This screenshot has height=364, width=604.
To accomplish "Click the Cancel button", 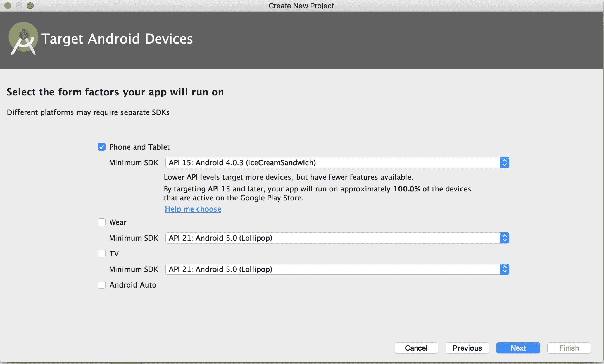I will pos(416,348).
